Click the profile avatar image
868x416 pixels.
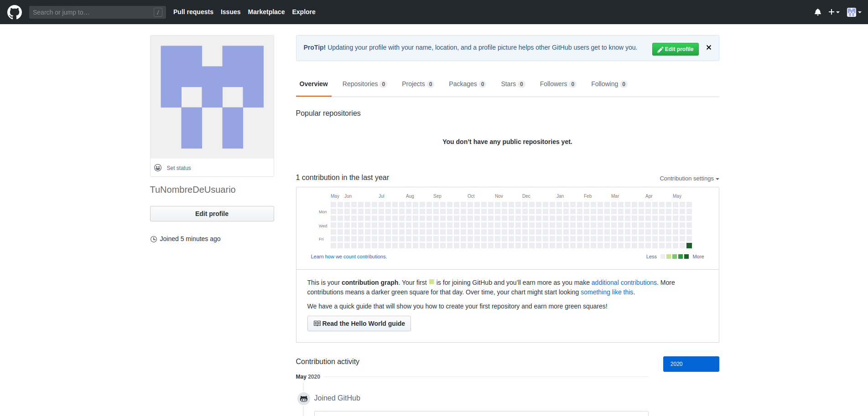click(212, 97)
